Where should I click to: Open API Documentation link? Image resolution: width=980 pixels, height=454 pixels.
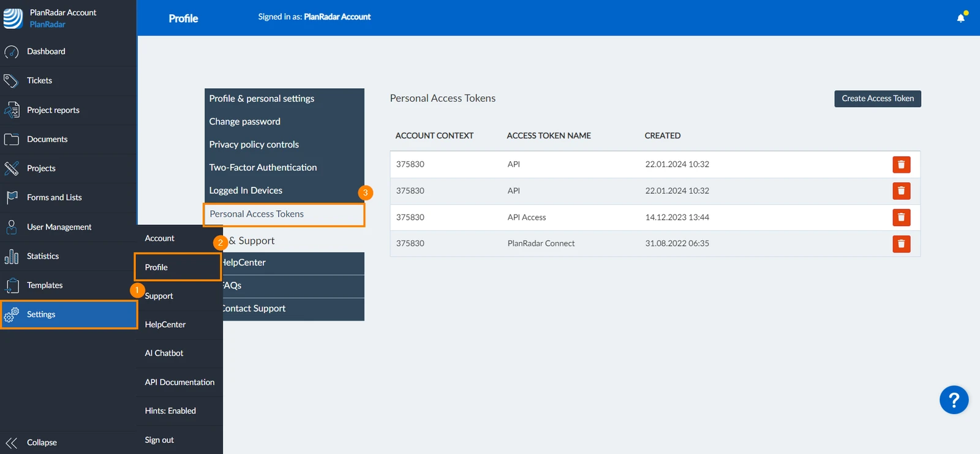coord(179,382)
